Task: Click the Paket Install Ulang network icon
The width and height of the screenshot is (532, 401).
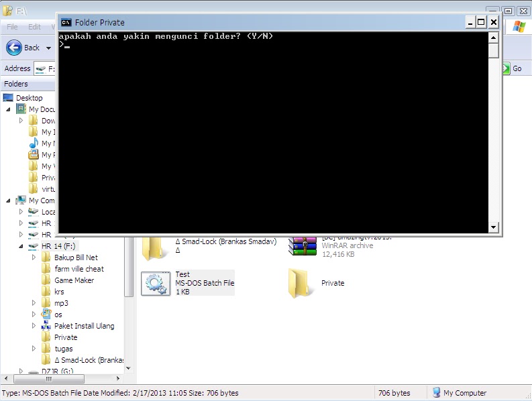Action: [46, 326]
